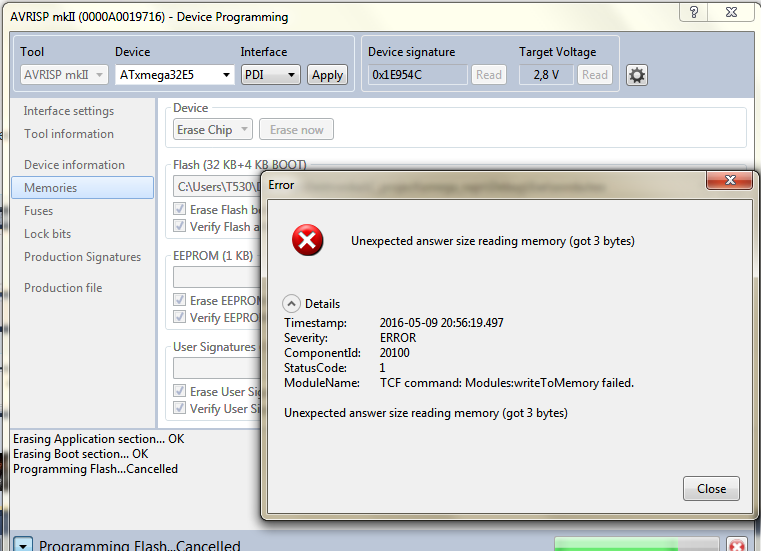
Task: Click the Flash file path field
Action: pos(215,186)
